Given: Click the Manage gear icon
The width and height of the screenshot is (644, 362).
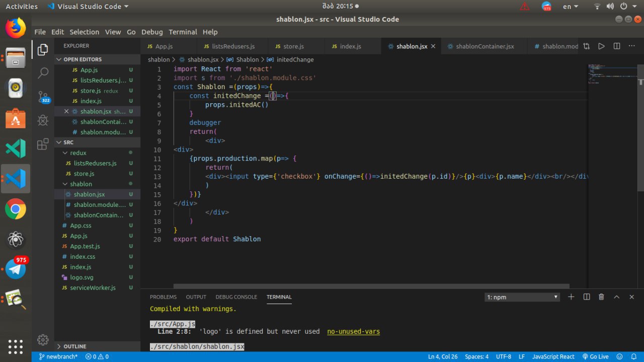Looking at the screenshot, I should tap(43, 339).
